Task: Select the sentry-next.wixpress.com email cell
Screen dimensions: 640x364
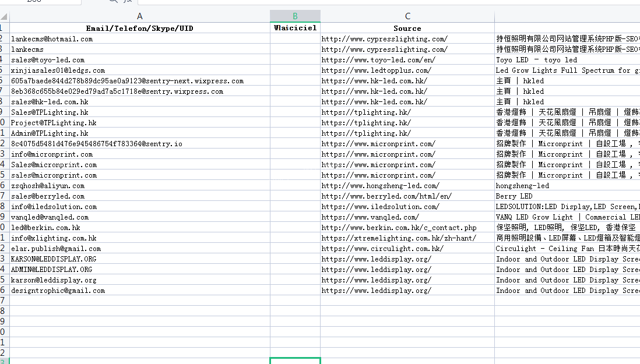Action: pos(139,81)
